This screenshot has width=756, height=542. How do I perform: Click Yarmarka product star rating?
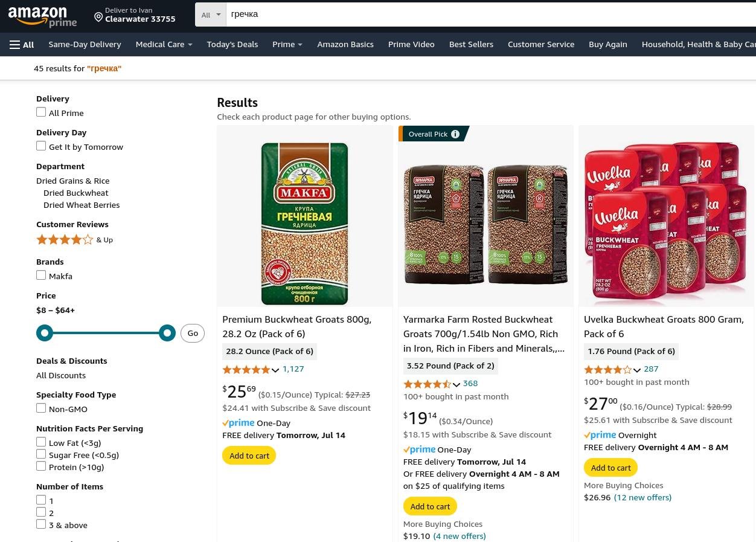pos(427,384)
